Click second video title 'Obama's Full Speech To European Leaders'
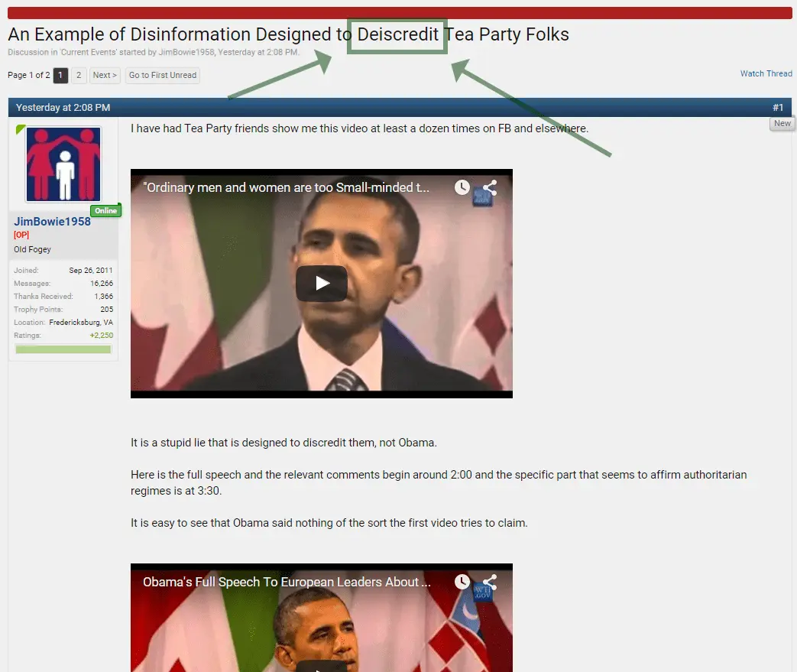797x672 pixels. (287, 582)
